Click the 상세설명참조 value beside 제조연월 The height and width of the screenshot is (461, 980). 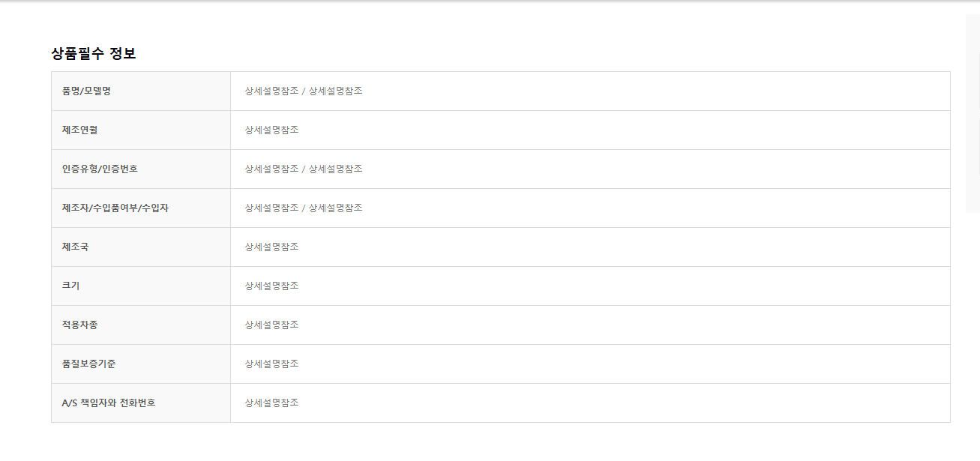tap(271, 130)
